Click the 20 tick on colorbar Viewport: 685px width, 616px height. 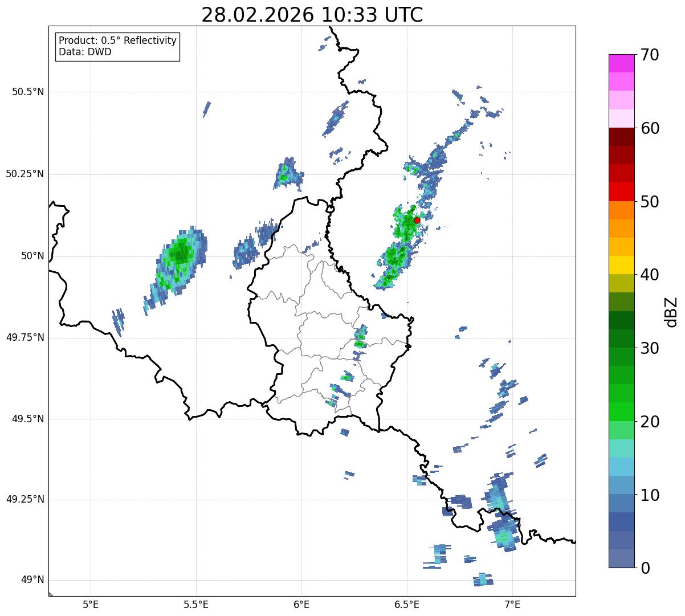pyautogui.click(x=650, y=422)
